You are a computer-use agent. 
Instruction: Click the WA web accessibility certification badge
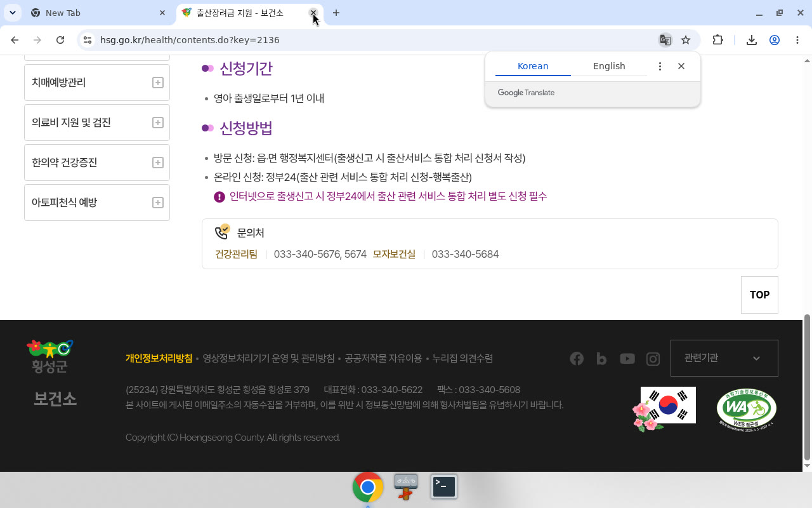(x=747, y=410)
